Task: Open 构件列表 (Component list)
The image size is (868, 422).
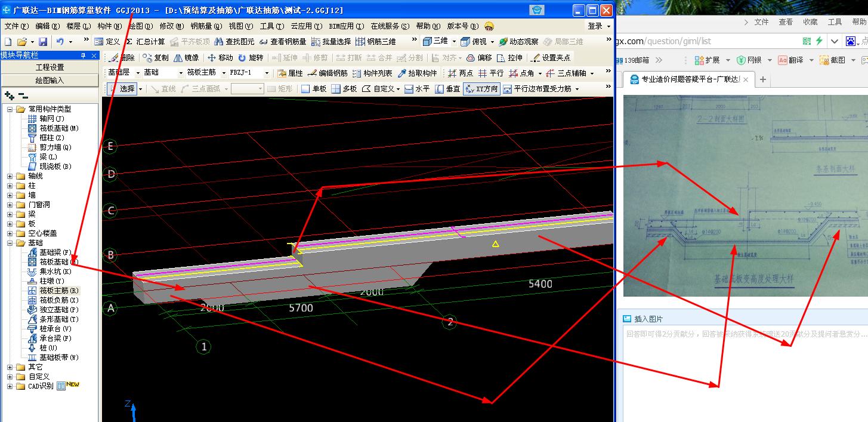Action: pos(372,73)
